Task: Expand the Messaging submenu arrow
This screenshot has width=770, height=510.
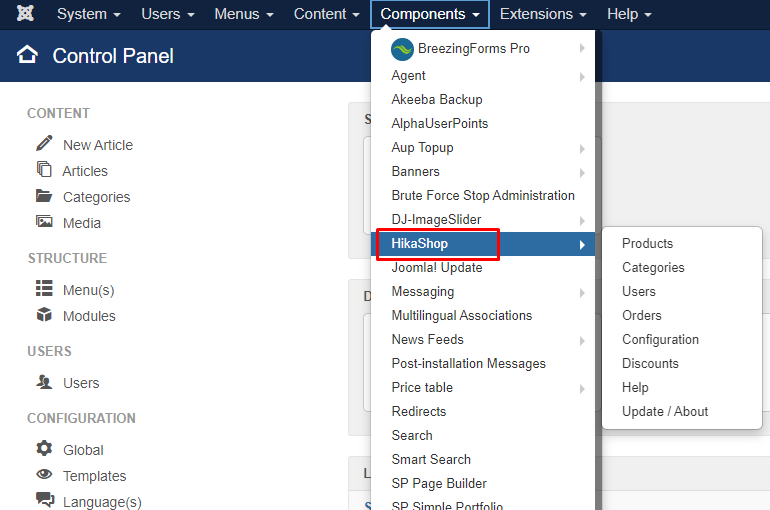Action: coord(582,293)
